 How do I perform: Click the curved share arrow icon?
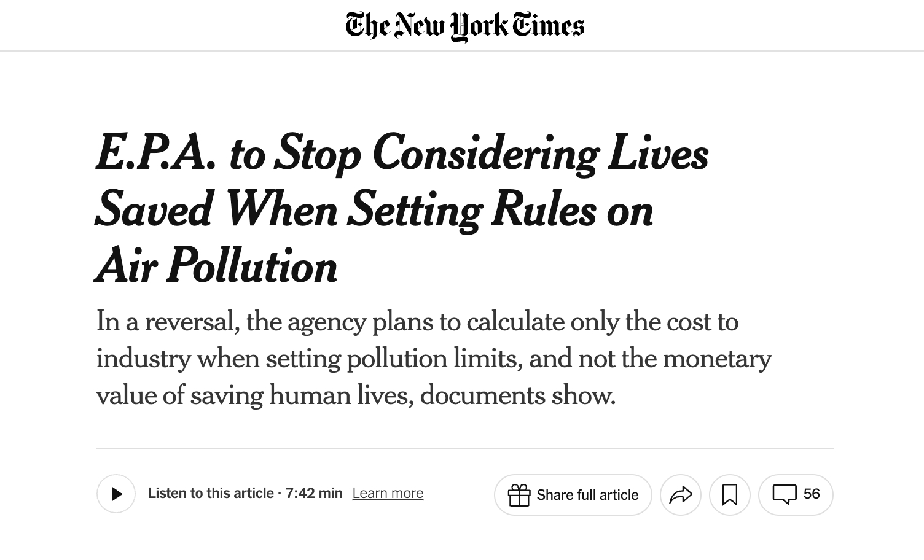point(680,494)
